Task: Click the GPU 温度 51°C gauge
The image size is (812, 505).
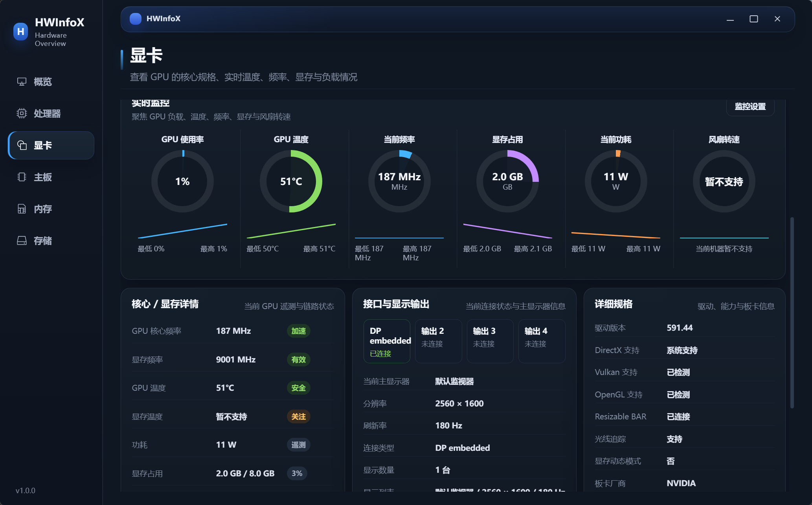Action: point(291,181)
